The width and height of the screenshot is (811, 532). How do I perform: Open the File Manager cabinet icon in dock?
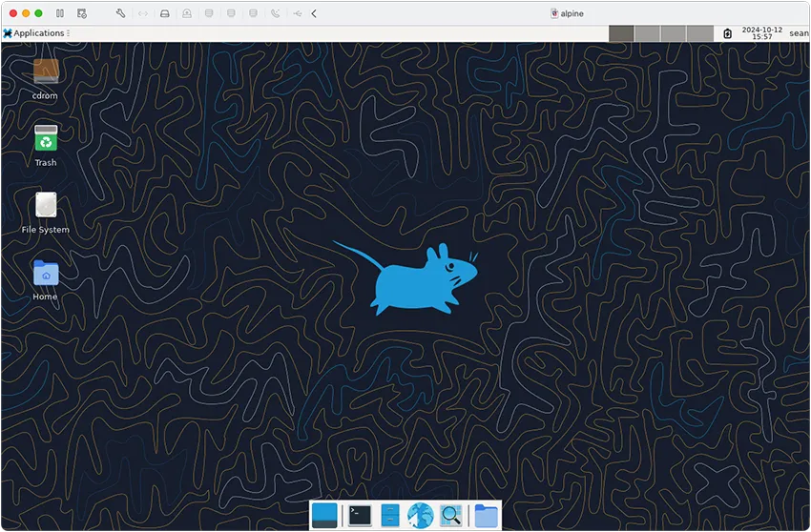390,516
